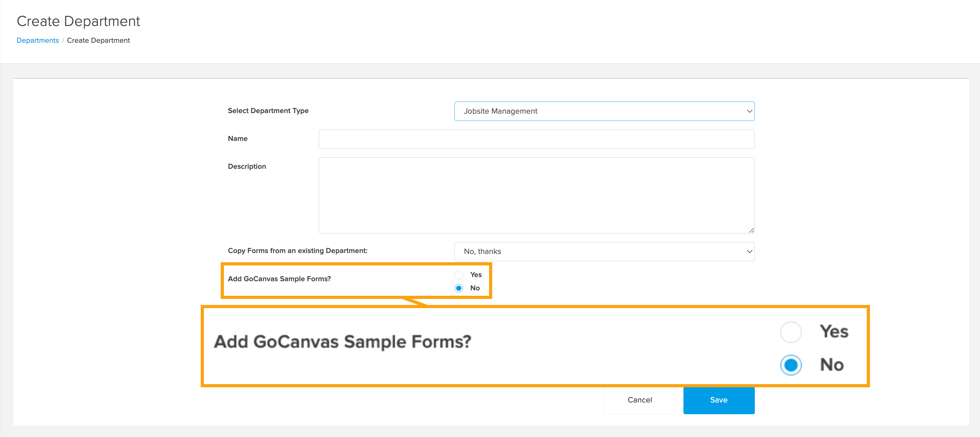Click the Jobsite Management dropdown chevron
The width and height of the screenshot is (980, 437).
749,111
